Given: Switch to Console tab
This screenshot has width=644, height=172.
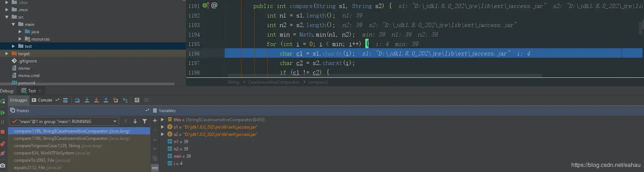Looking at the screenshot, I should pos(42,100).
